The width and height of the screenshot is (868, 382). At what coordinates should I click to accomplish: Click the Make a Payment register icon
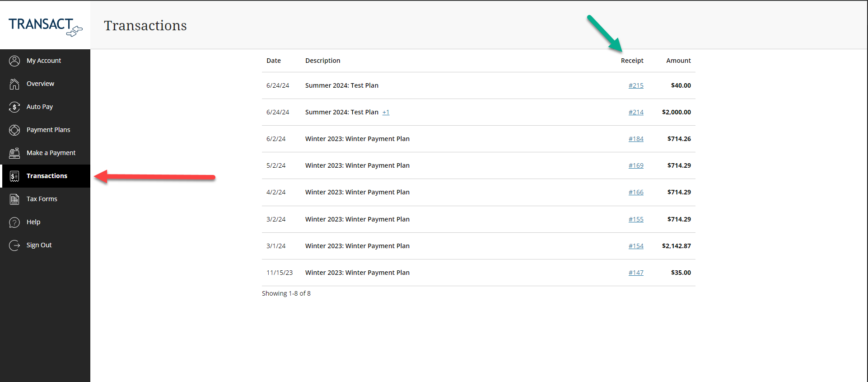point(14,153)
